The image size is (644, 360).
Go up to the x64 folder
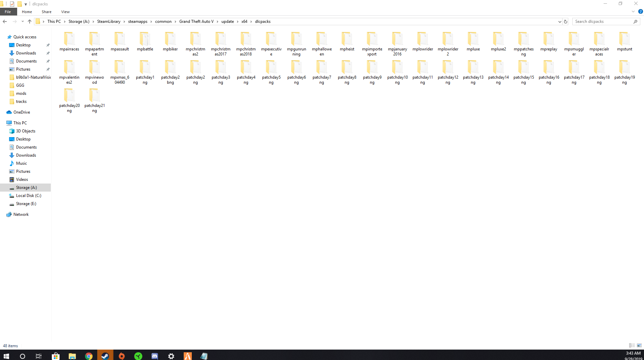pos(30,22)
